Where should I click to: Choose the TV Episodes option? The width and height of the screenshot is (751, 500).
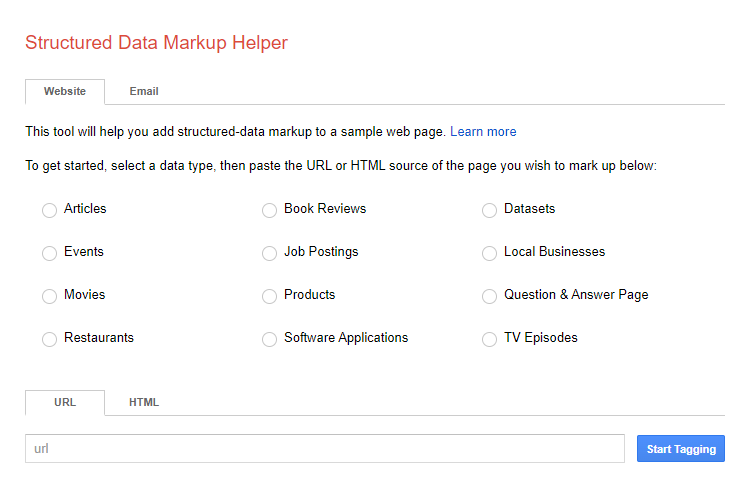[489, 339]
